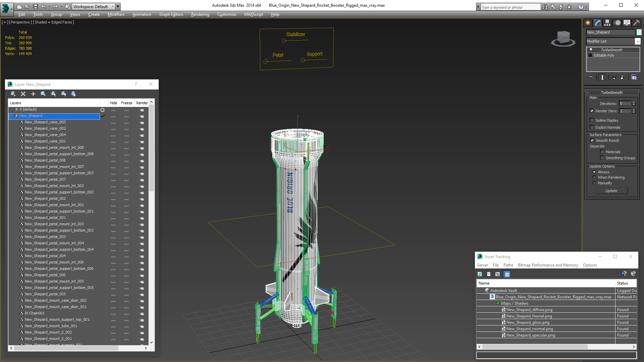Select the Always update option
This screenshot has height=362, width=644.
pos(594,172)
